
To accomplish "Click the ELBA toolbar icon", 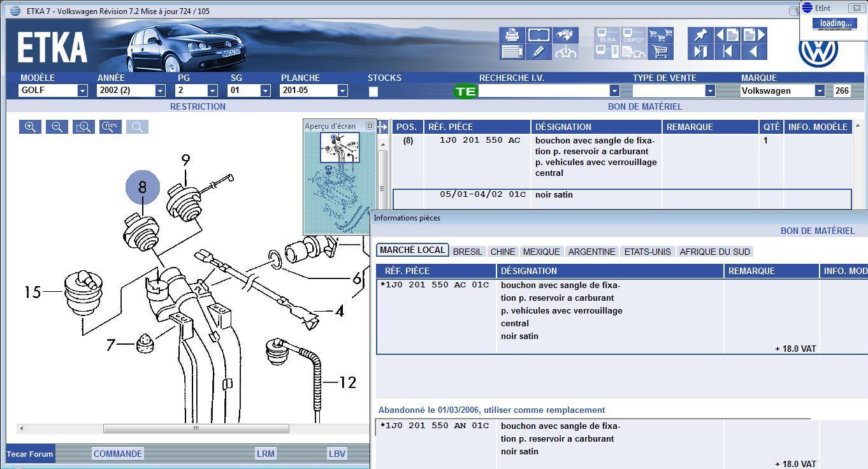I will coord(607,35).
